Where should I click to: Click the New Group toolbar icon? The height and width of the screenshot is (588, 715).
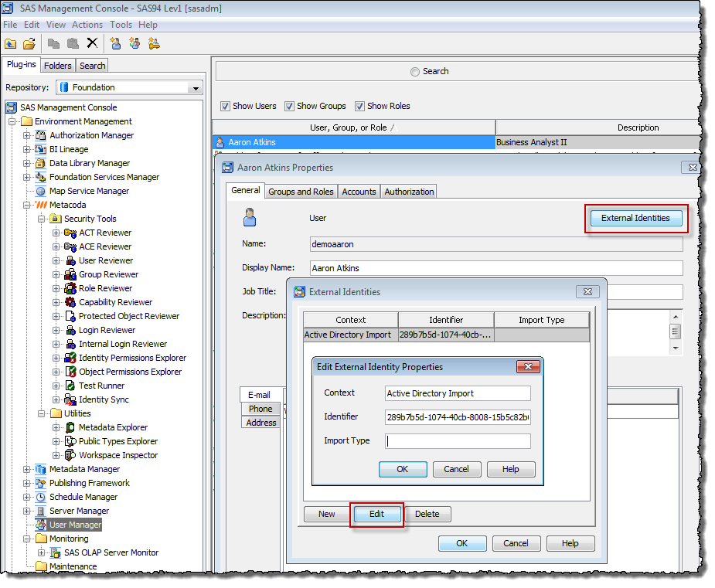tap(134, 43)
